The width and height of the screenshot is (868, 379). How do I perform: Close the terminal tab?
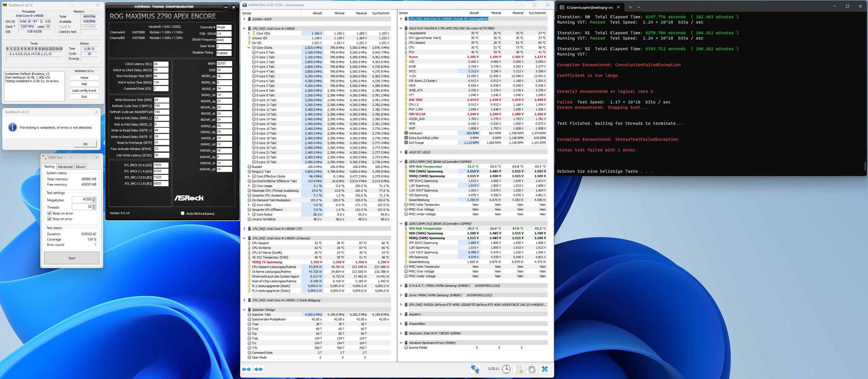[x=618, y=7]
